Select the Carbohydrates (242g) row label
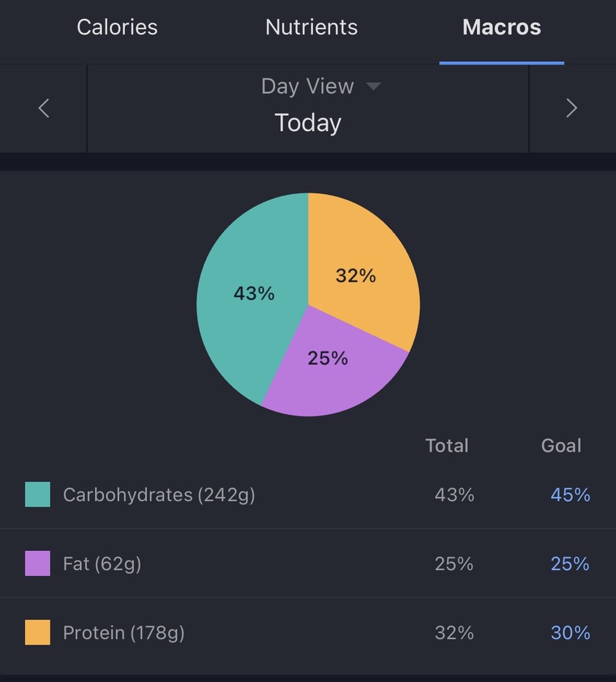 coord(159,495)
